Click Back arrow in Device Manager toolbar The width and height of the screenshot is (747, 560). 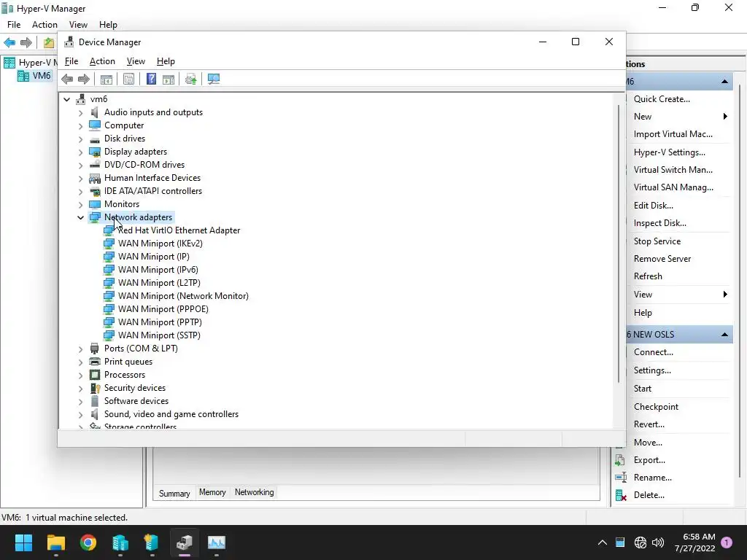[x=67, y=79]
